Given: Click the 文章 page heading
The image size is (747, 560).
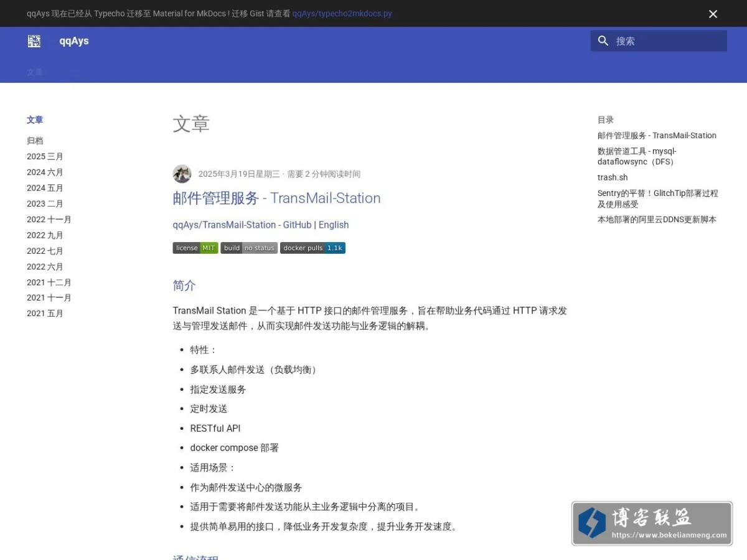Looking at the screenshot, I should (x=191, y=123).
